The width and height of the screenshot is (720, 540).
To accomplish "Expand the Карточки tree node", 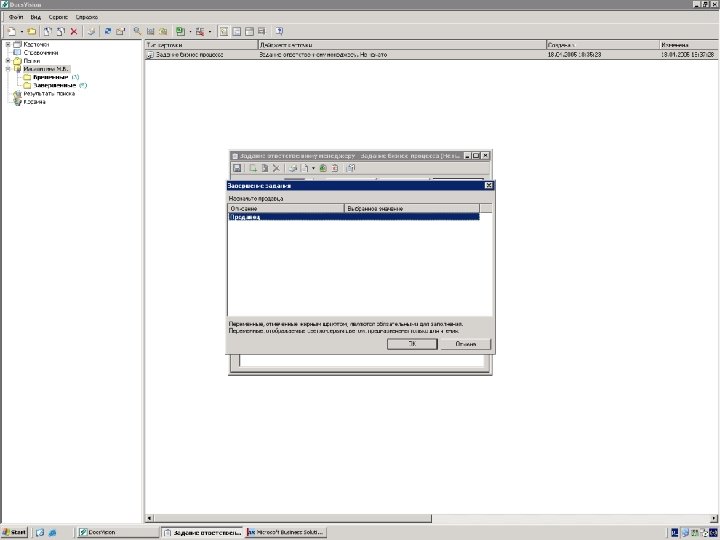I will click(x=8, y=45).
